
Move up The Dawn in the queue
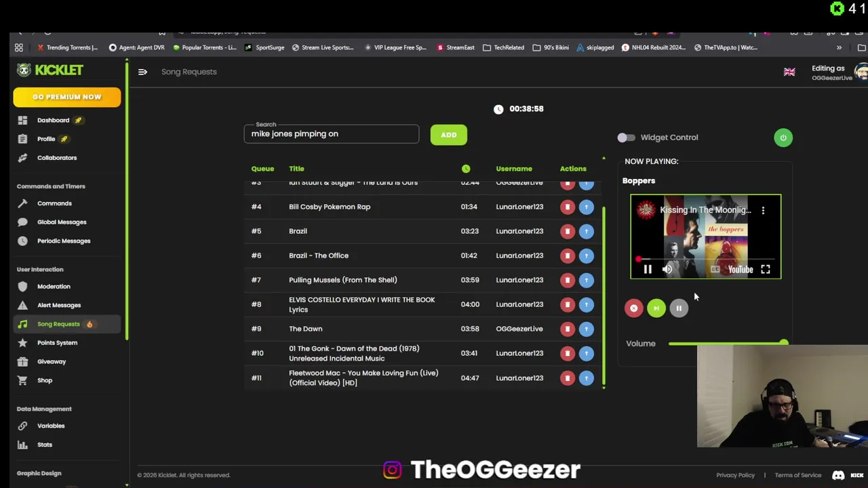point(587,329)
